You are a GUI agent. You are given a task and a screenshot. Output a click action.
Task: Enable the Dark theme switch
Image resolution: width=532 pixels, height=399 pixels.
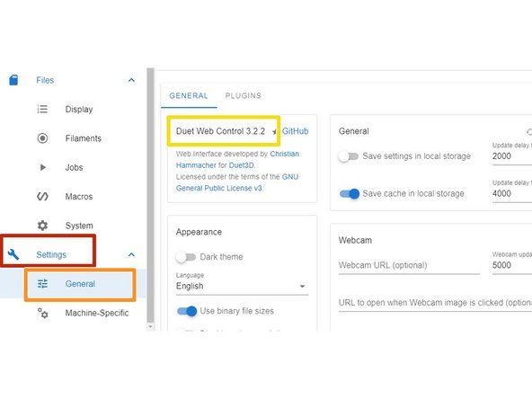tap(186, 257)
